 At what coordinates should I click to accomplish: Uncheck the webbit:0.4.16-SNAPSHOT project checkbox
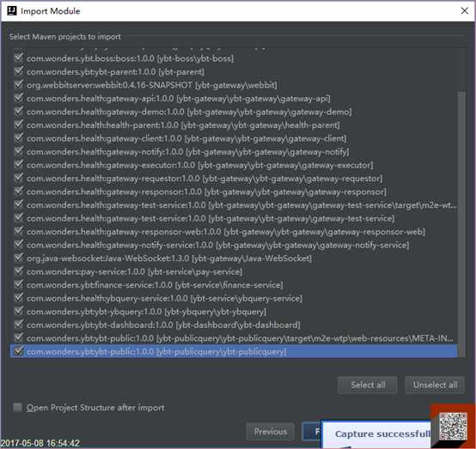coord(19,84)
